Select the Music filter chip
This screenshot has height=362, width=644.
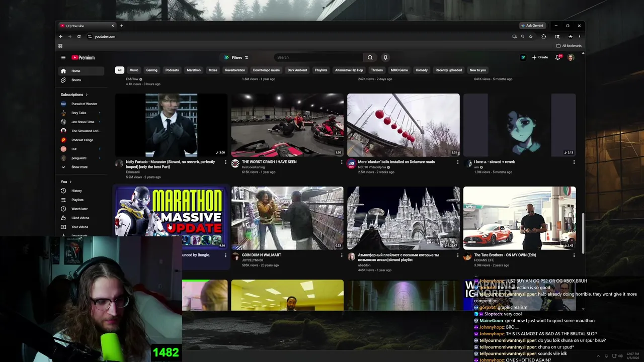tap(134, 70)
